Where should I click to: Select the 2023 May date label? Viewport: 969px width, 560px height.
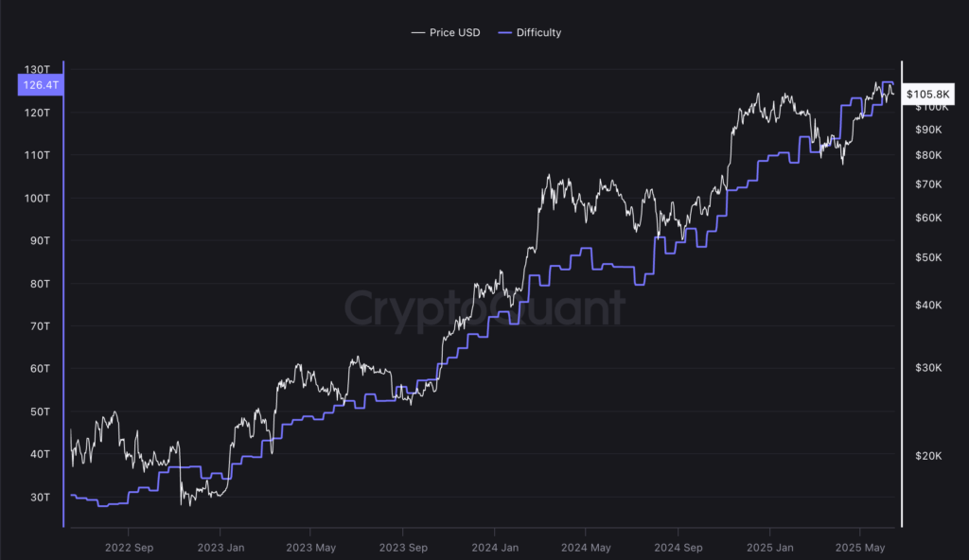[x=311, y=548]
